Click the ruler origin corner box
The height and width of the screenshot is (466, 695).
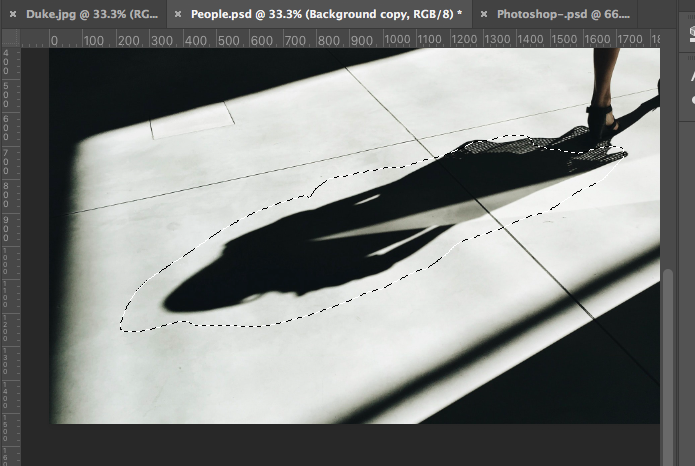[x=10, y=39]
